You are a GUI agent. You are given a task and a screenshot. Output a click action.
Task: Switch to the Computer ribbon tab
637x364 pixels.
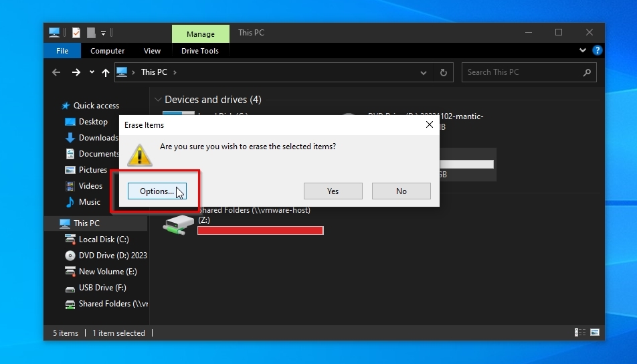click(x=107, y=51)
